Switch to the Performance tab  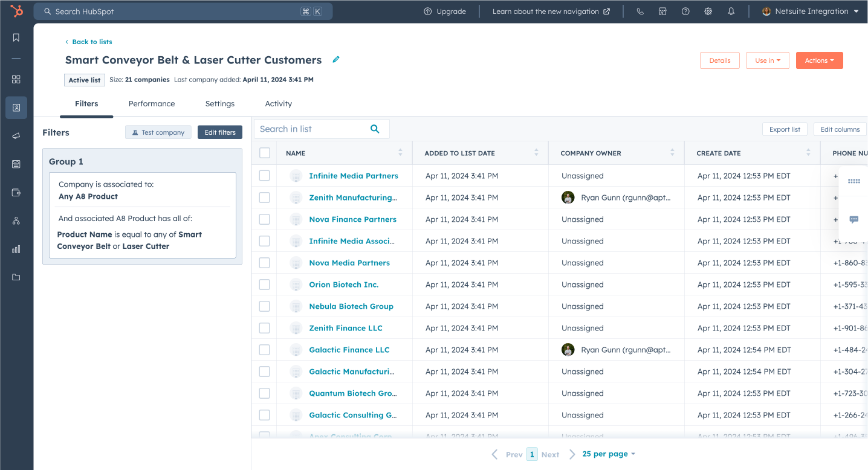pyautogui.click(x=152, y=104)
